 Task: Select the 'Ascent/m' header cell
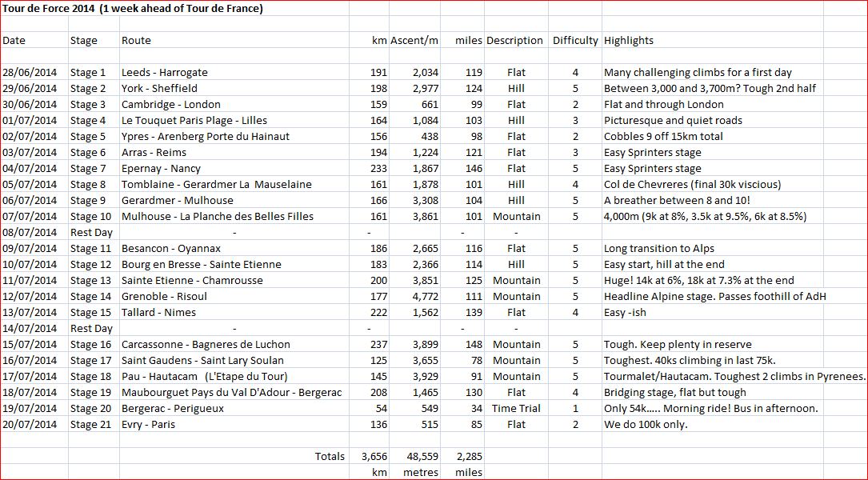[x=414, y=41]
